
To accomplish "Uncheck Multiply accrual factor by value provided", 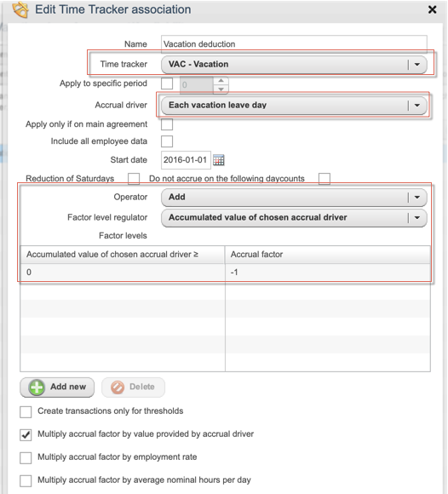I will pos(26,434).
